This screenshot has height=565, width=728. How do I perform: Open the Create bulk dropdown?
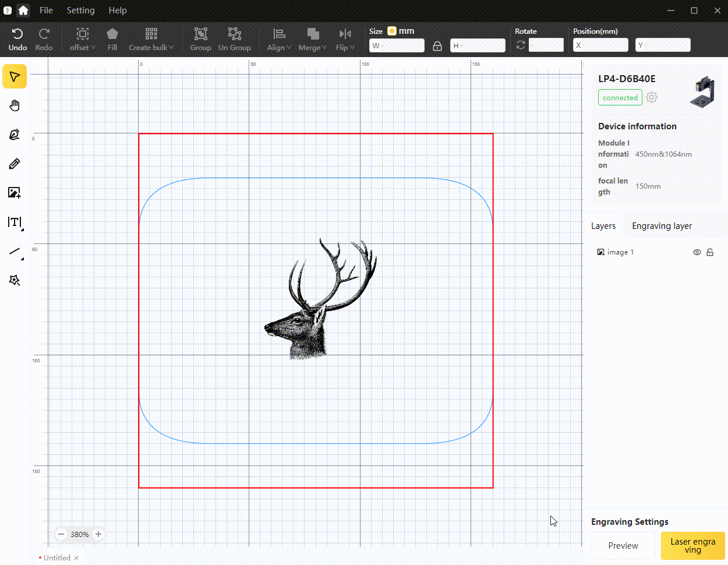tap(151, 40)
